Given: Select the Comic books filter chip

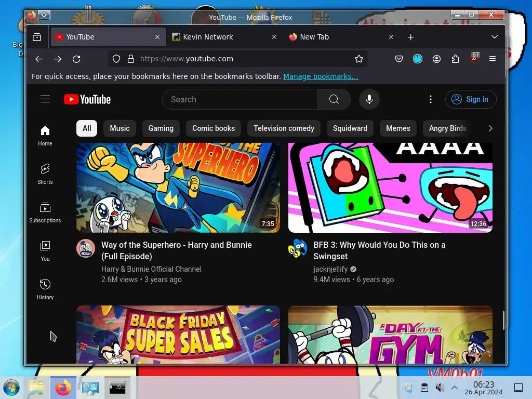Looking at the screenshot, I should point(214,128).
